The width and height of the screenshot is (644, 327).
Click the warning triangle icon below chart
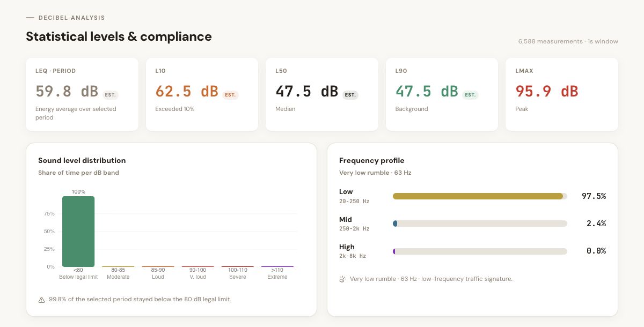(41, 300)
